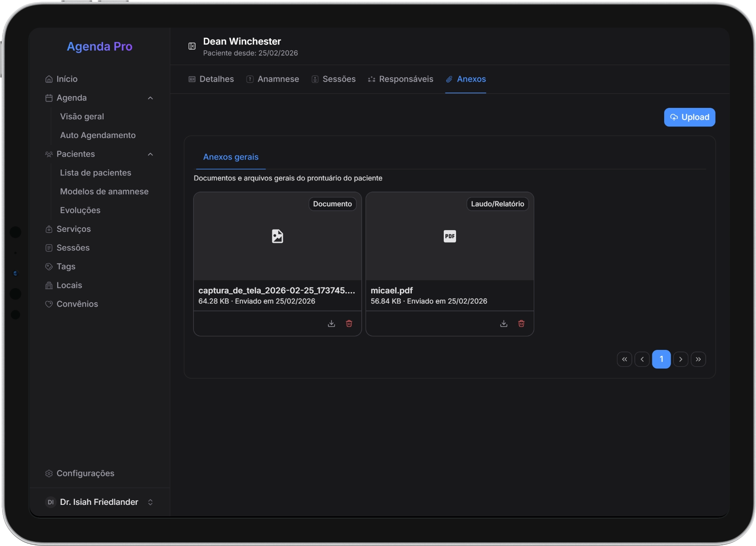Click the sidebar collapse icon beside Dean Winchester
The height and width of the screenshot is (546, 756).
(x=192, y=46)
